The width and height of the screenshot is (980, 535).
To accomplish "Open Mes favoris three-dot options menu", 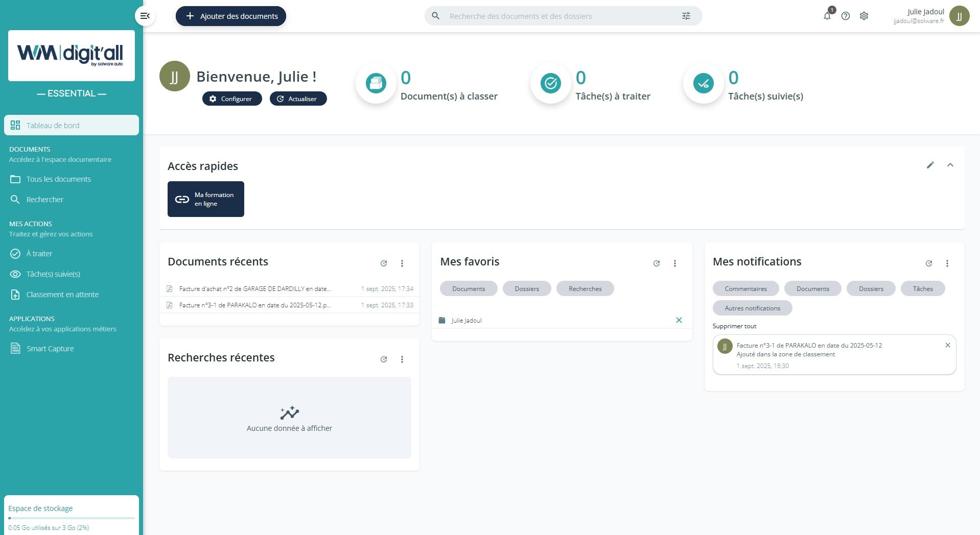I will 675,263.
